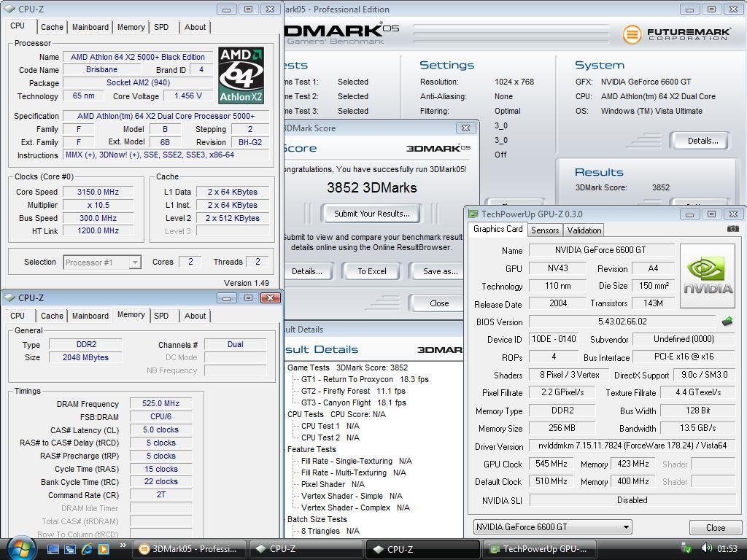The width and height of the screenshot is (747, 560).
Task: Click the Switch Between Windows quick launch icon
Action: pos(70,549)
